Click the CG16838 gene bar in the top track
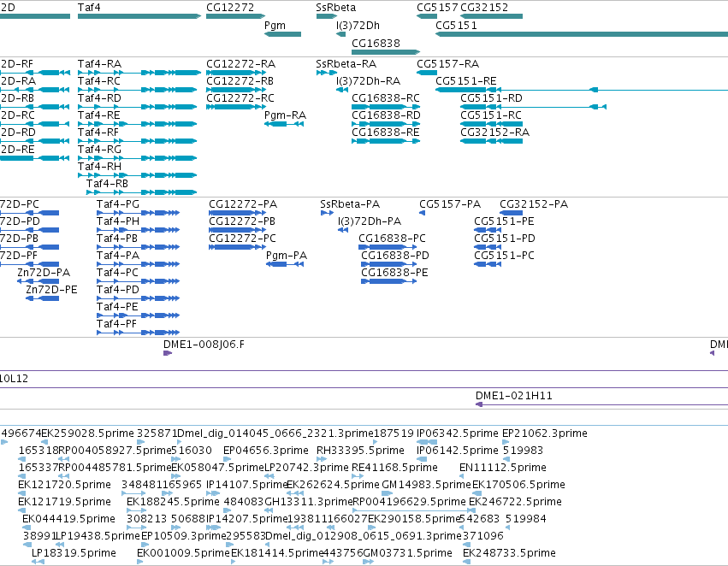The height and width of the screenshot is (566, 728). 386,52
